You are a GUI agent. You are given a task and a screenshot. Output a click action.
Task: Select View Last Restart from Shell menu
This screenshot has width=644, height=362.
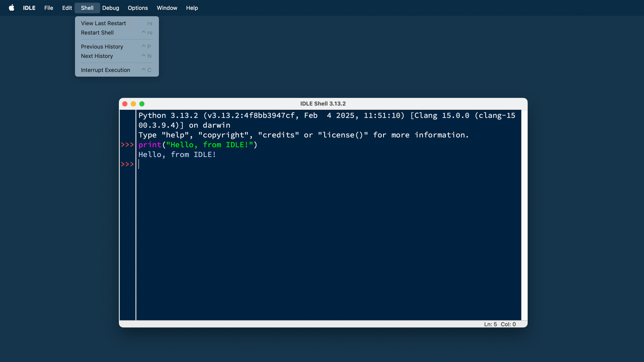click(103, 23)
